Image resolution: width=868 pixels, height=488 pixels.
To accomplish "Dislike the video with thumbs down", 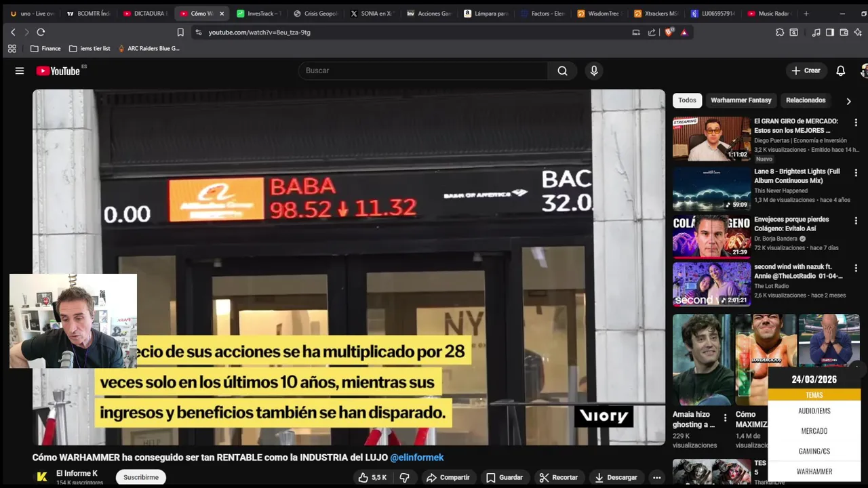I will tap(404, 477).
